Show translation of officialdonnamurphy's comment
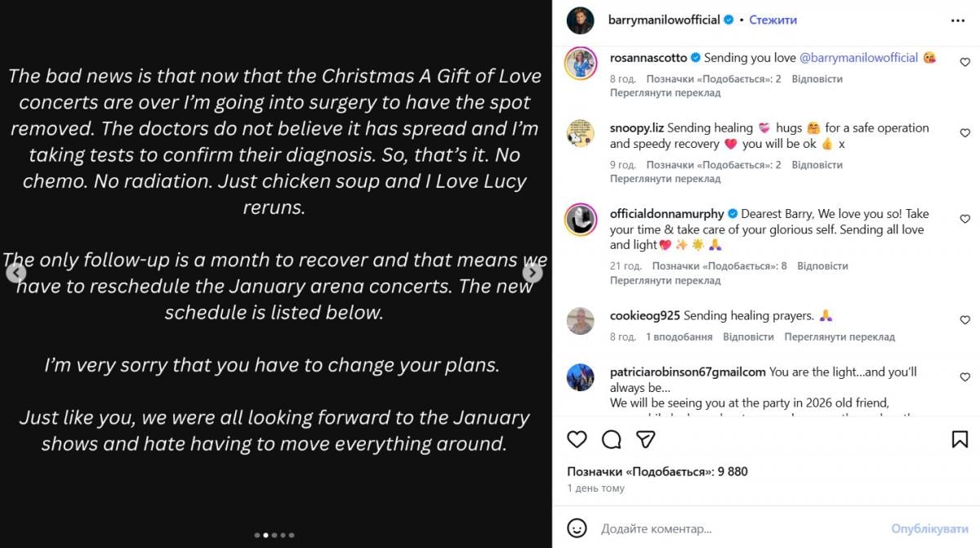This screenshot has height=548, width=980. [x=665, y=280]
